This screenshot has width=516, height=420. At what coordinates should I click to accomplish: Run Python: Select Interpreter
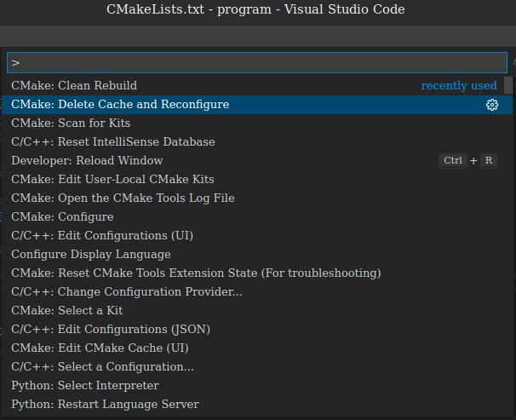(257, 386)
